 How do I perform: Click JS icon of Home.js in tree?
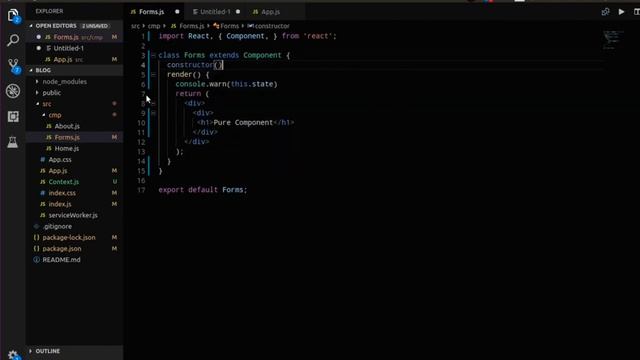click(49, 149)
